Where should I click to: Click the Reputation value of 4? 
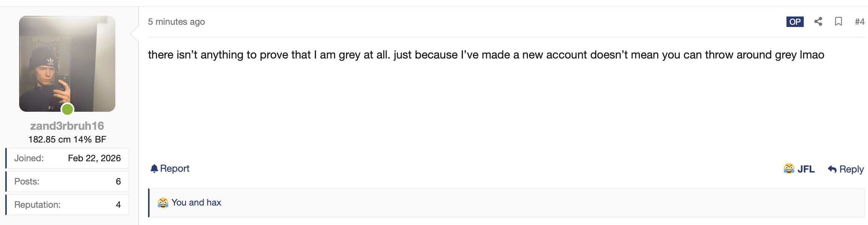pyautogui.click(x=118, y=205)
